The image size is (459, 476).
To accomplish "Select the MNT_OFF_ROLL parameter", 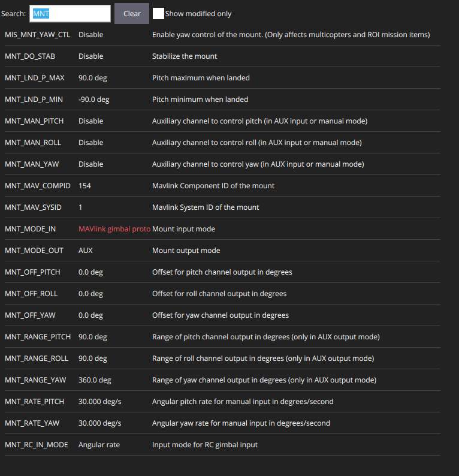I will (x=31, y=293).
